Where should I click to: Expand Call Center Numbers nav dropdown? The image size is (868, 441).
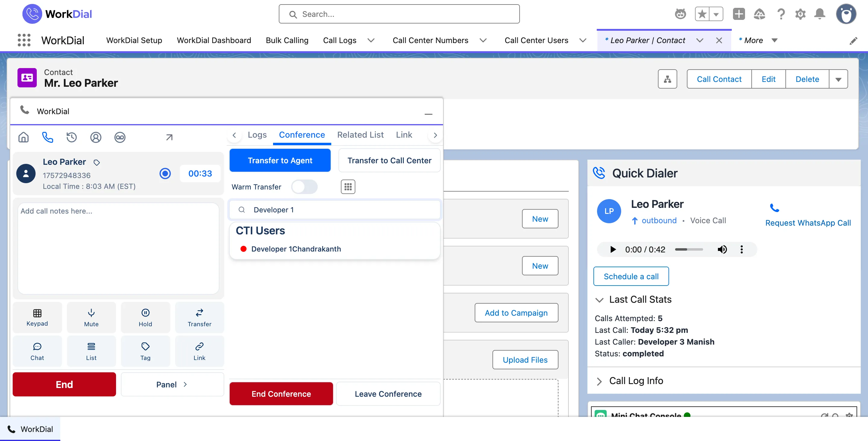point(483,40)
